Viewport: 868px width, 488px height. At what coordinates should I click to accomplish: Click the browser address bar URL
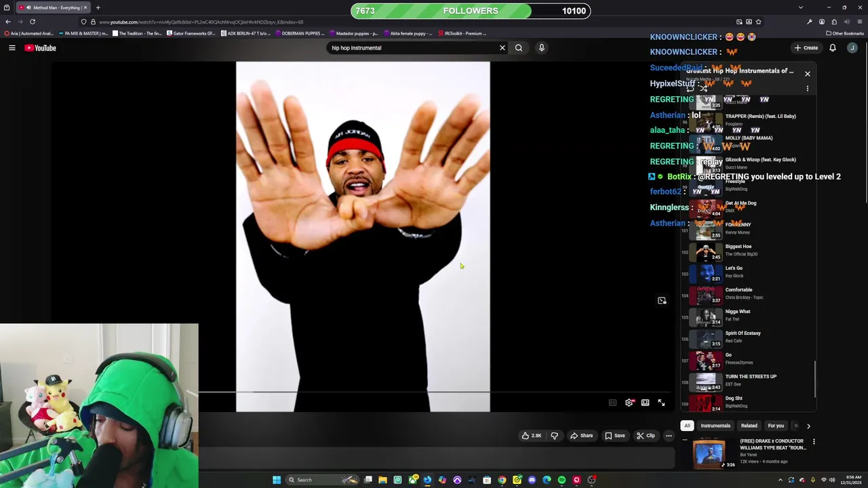coord(201,22)
